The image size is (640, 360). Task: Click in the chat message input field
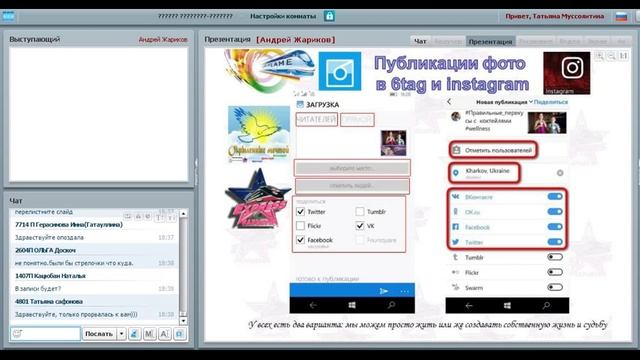tap(45, 333)
